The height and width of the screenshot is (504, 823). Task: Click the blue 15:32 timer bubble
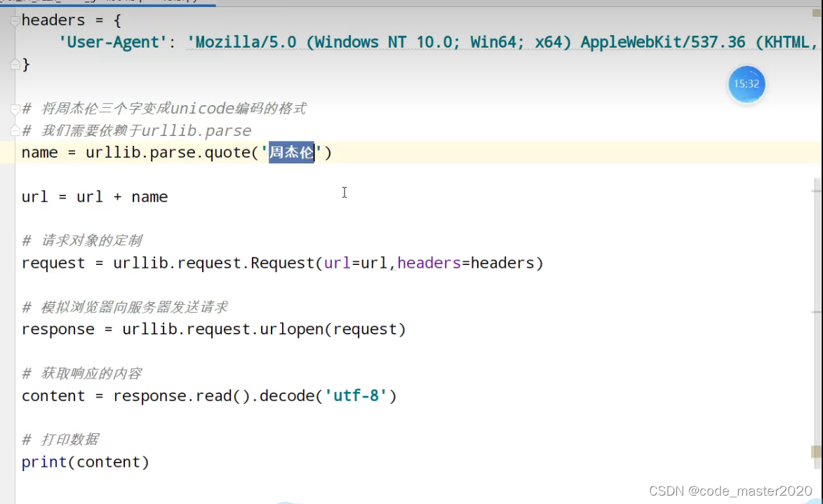747,84
